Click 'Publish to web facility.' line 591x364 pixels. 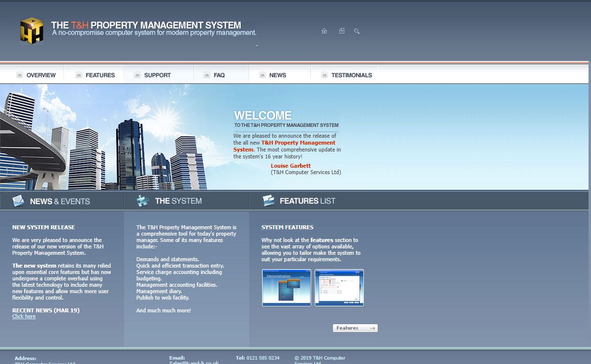pyautogui.click(x=163, y=298)
